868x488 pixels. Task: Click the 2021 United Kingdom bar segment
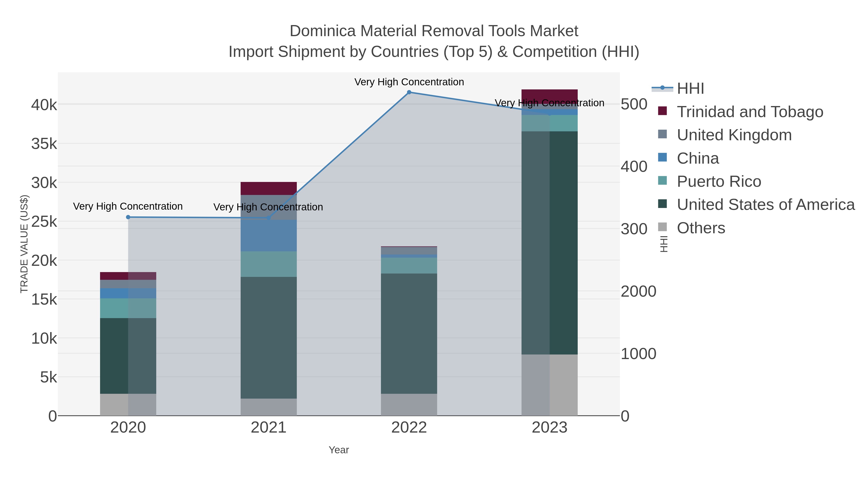[269, 207]
